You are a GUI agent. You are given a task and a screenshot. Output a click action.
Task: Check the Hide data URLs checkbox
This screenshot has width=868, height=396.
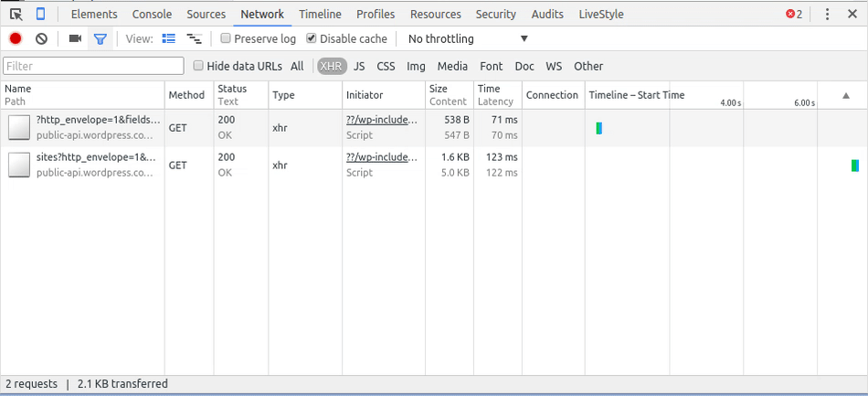coord(198,66)
